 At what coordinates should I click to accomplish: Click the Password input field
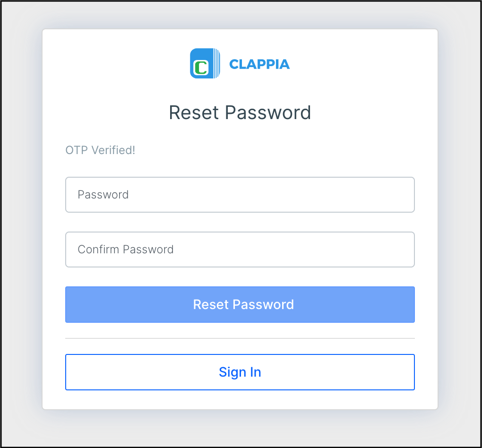[240, 194]
